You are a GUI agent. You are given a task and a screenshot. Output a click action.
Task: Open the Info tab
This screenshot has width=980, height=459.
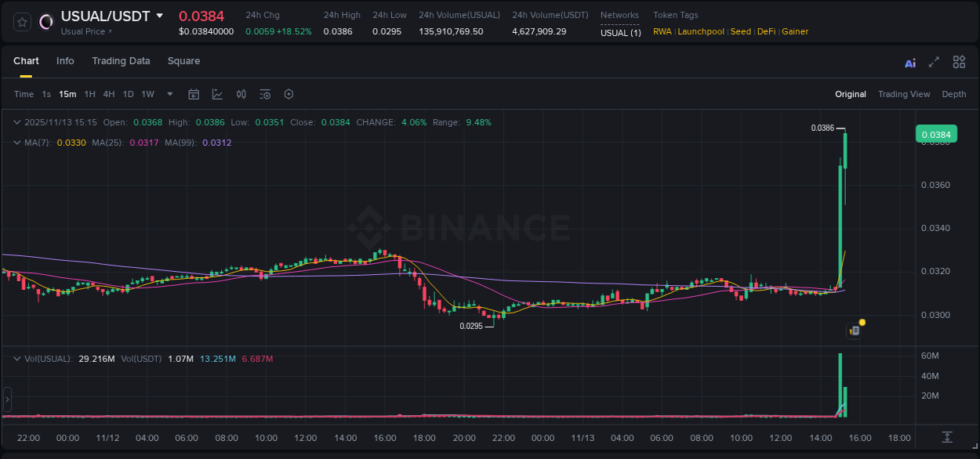tap(65, 61)
